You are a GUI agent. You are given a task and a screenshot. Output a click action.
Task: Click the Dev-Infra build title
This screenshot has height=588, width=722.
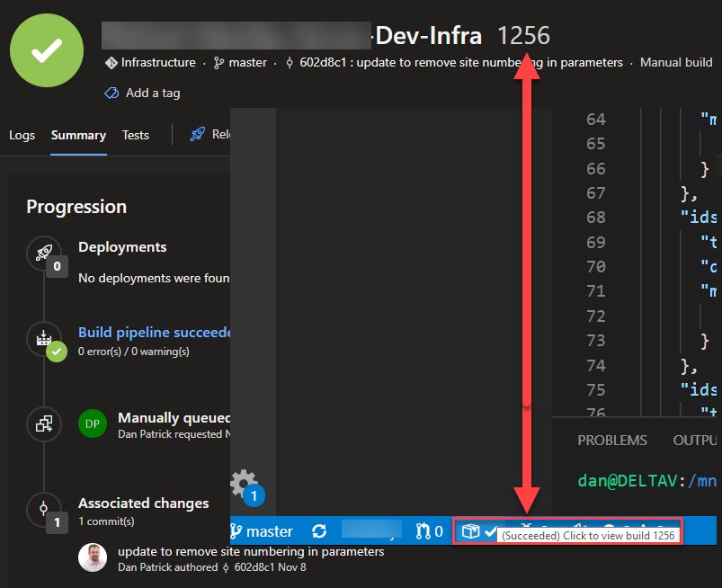[x=429, y=35]
